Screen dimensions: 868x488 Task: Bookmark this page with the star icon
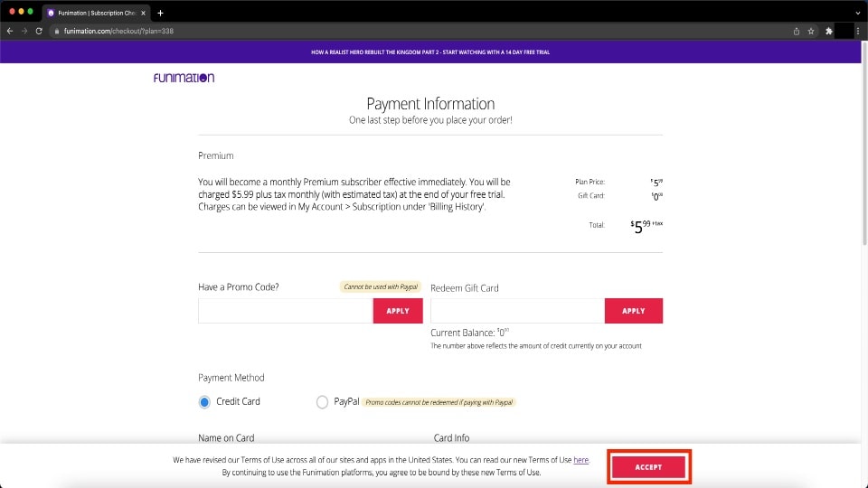[x=811, y=31]
